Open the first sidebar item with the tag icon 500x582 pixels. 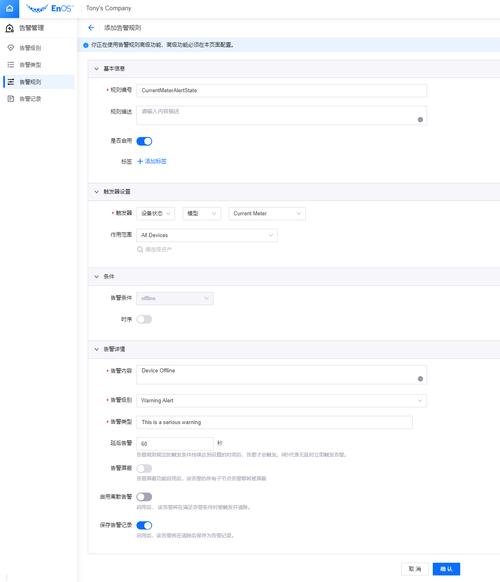(39, 48)
